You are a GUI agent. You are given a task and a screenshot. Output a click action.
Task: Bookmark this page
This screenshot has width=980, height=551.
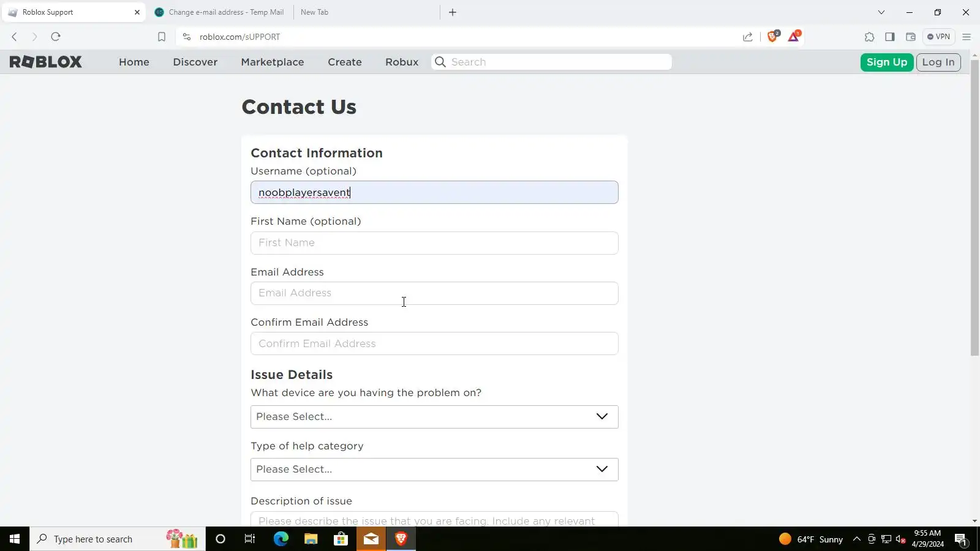162,37
